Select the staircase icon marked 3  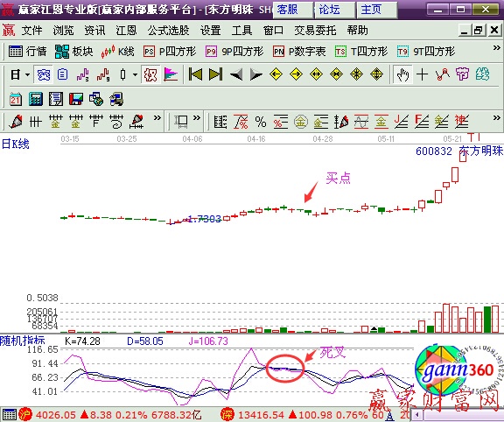83,74
